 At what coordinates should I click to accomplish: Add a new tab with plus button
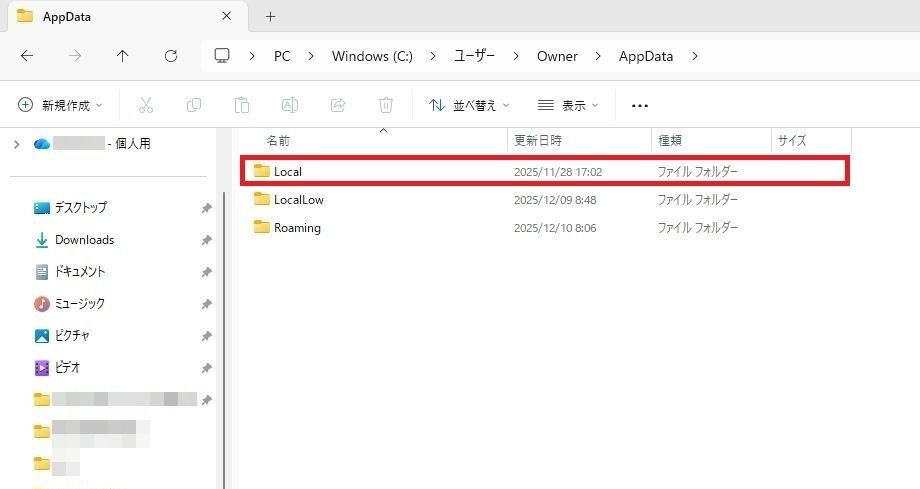click(x=270, y=17)
